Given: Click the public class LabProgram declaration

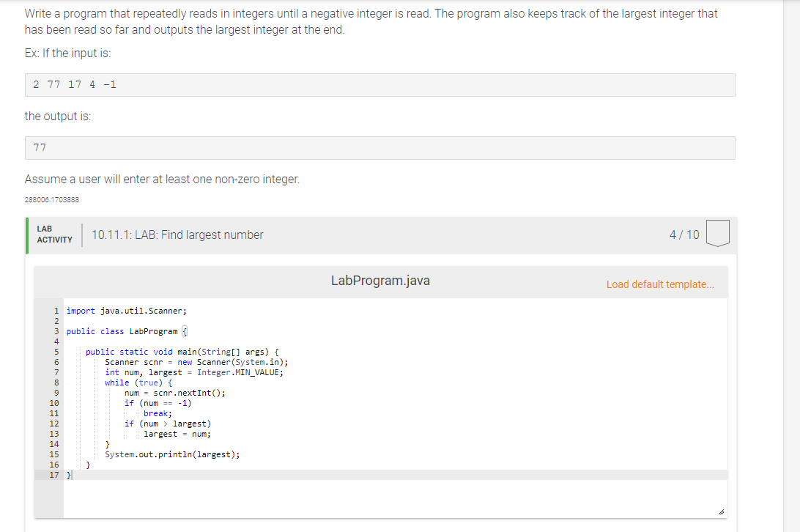Looking at the screenshot, I should (123, 330).
